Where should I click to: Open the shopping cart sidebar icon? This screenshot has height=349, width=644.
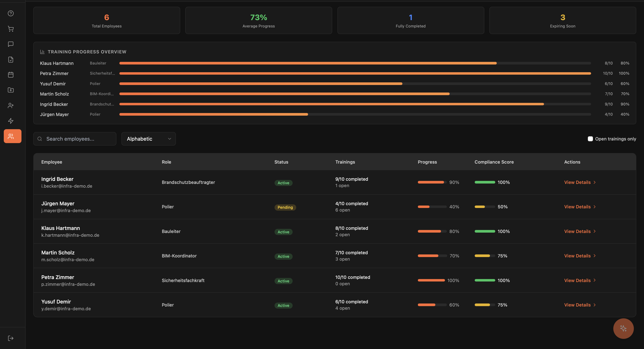click(x=11, y=29)
